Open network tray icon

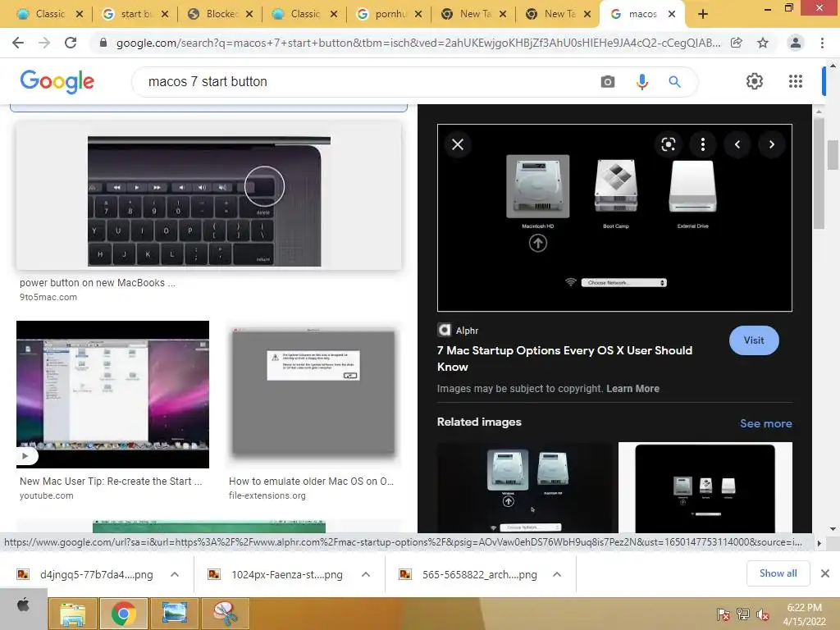(742, 614)
